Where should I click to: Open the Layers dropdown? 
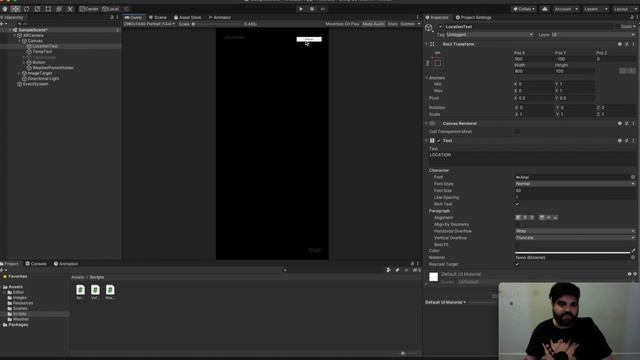coord(596,9)
